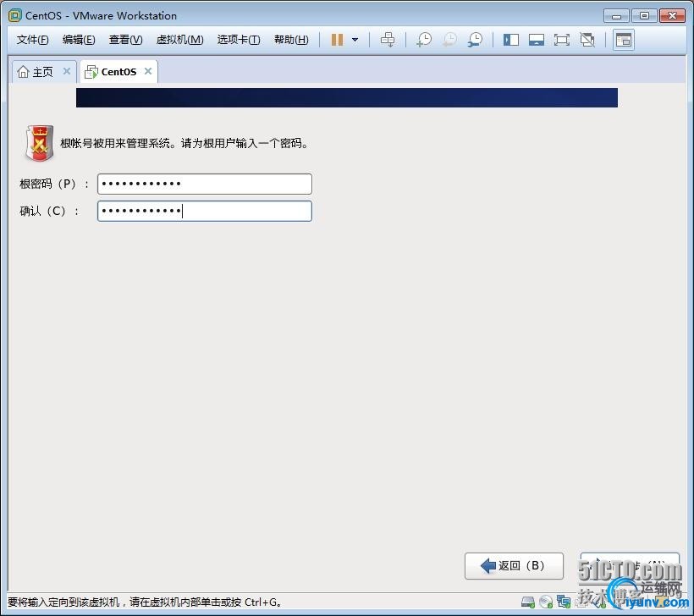694x616 pixels.
Task: Switch to Unity mode
Action: point(587,40)
